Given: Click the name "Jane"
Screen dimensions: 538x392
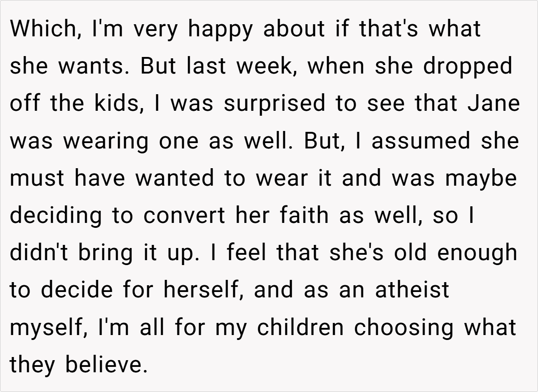Looking at the screenshot, I should (x=494, y=104).
